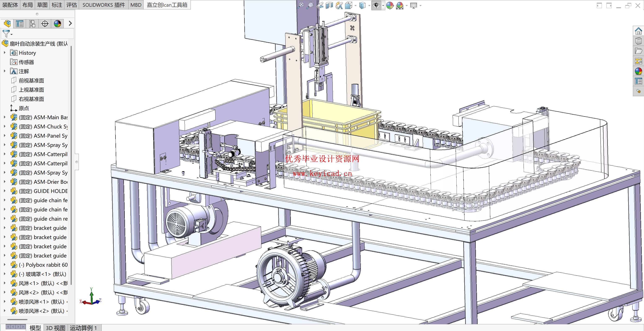Select the 3D 视图 bottom tab
The height and width of the screenshot is (331, 644).
tap(56, 327)
